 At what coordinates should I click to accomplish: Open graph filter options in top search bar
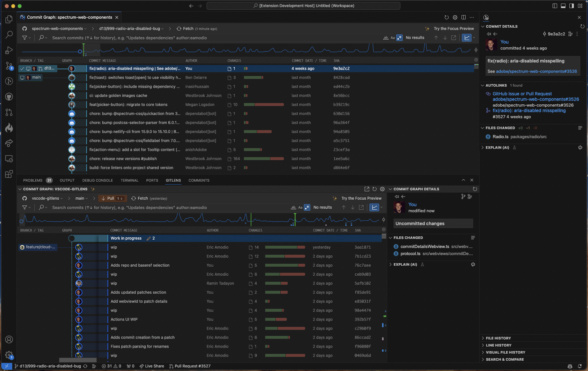pyautogui.click(x=26, y=38)
